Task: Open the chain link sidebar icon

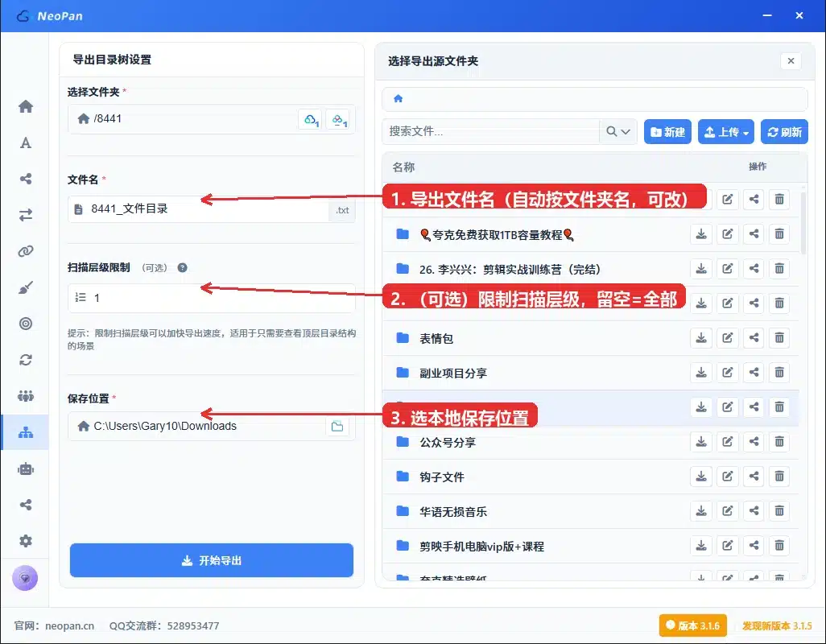Action: [x=25, y=251]
